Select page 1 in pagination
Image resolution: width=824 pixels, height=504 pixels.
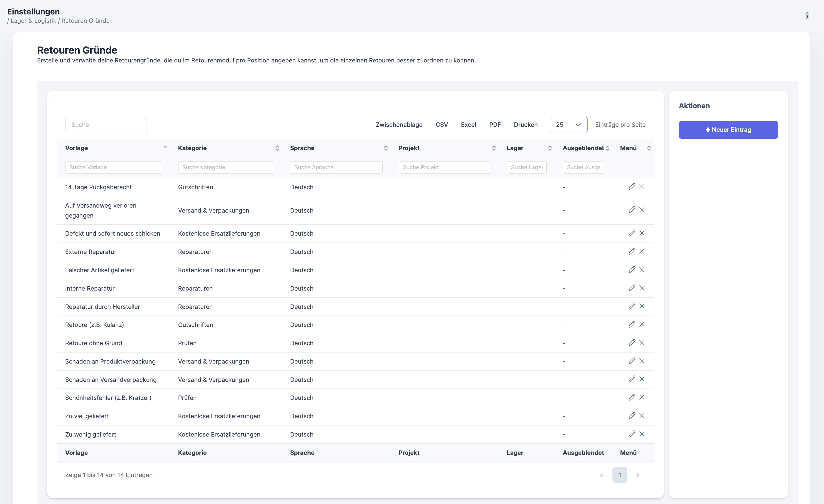click(x=620, y=475)
